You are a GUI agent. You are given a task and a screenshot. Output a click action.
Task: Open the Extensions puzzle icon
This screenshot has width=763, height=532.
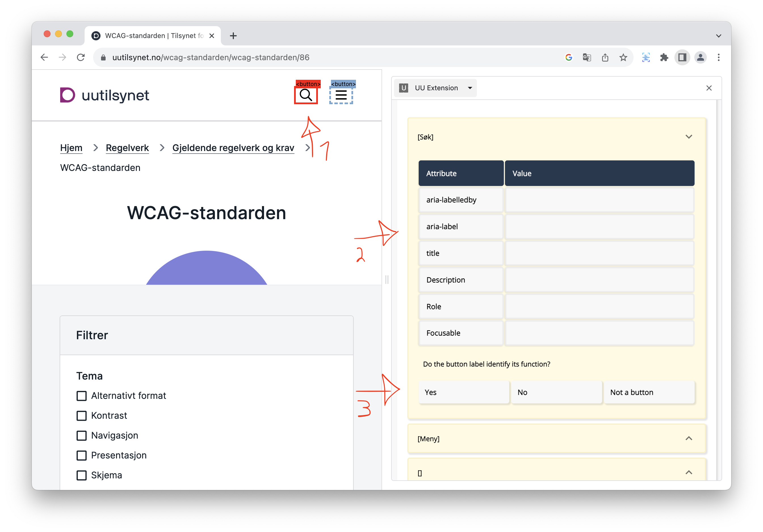coord(664,57)
